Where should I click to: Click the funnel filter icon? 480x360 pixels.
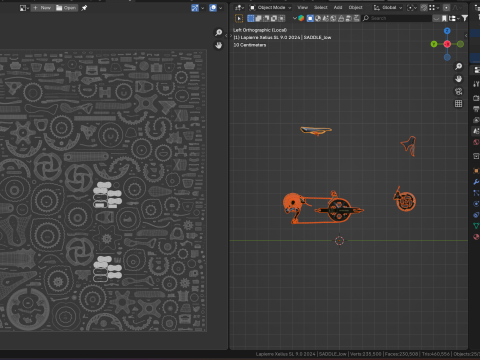[465, 18]
